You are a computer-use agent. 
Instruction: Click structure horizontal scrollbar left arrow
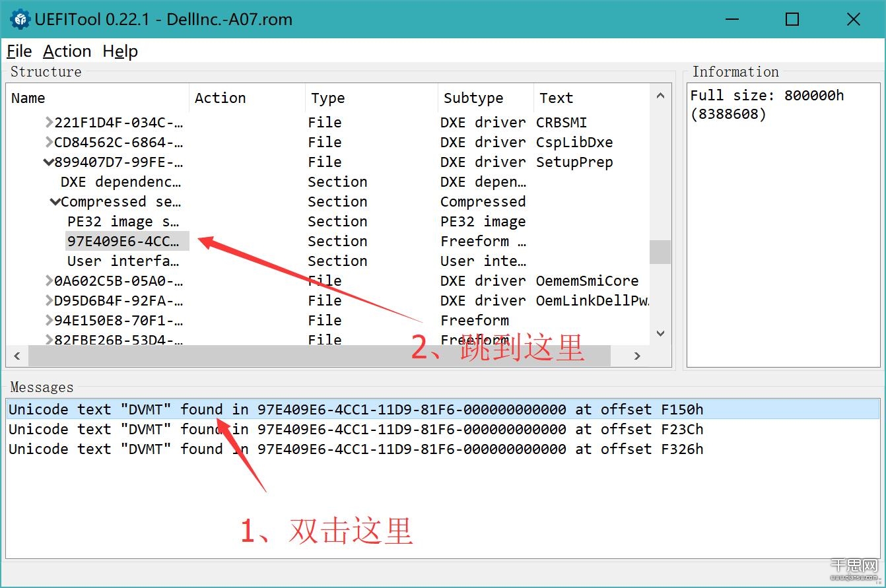point(17,356)
